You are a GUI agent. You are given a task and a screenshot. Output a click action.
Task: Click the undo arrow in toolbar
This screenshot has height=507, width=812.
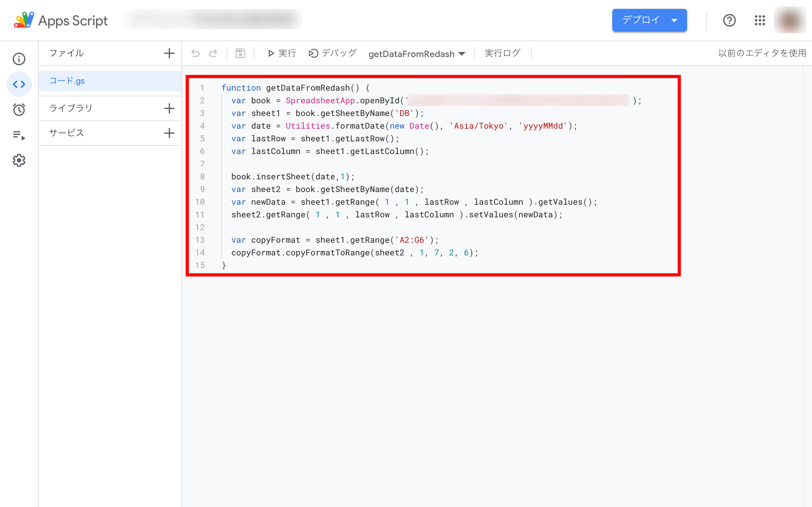click(x=195, y=53)
